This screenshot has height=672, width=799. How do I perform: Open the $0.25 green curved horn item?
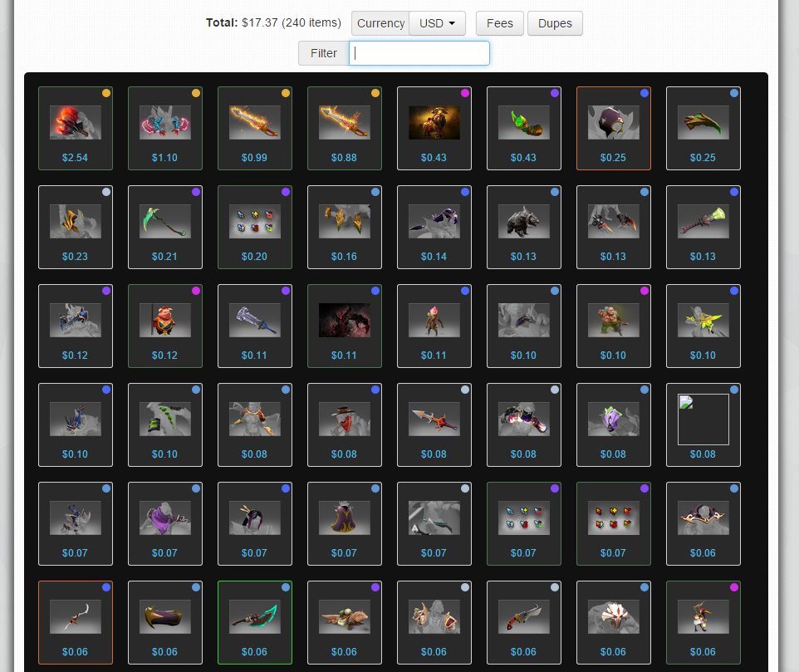point(703,129)
